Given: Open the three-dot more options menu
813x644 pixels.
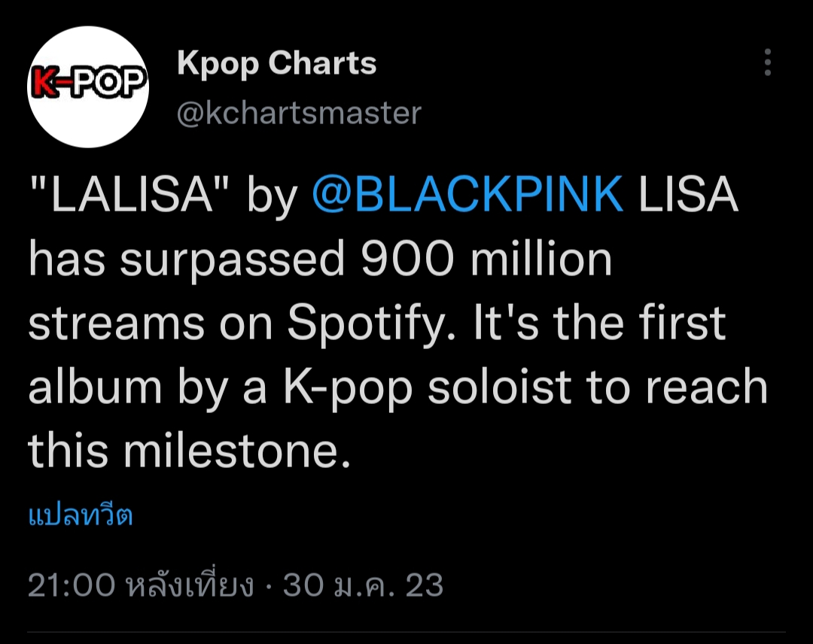Looking at the screenshot, I should (x=767, y=62).
